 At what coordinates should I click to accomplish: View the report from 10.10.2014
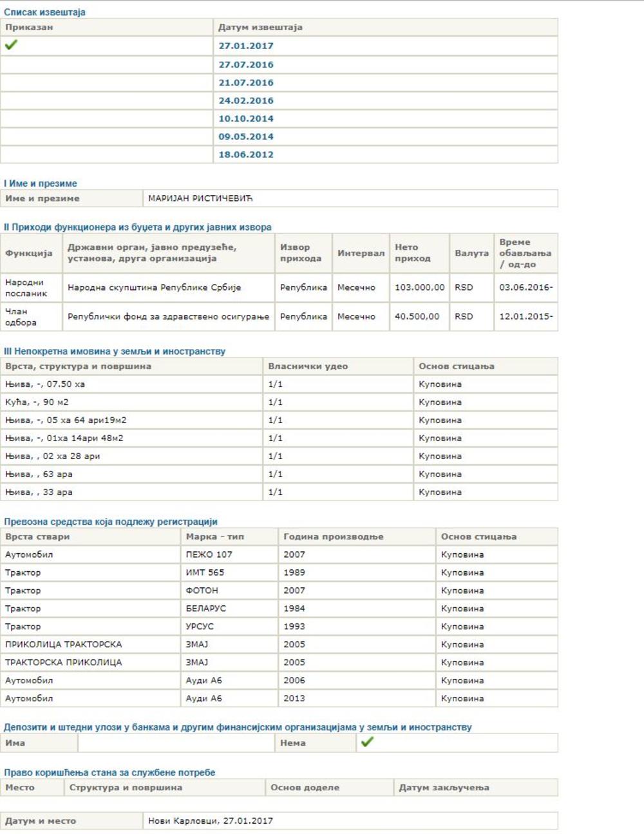[246, 118]
